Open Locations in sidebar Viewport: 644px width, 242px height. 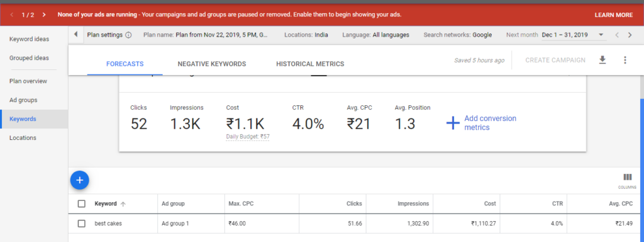coord(23,138)
